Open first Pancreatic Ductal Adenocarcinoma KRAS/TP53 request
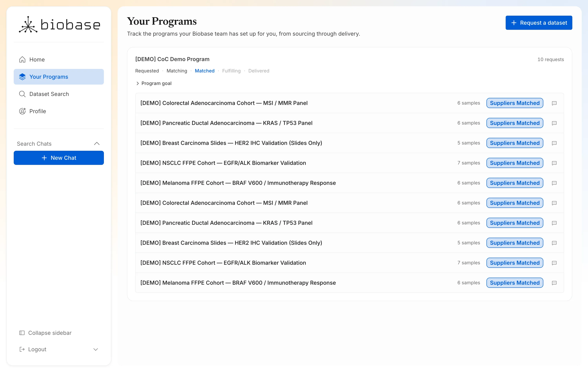The width and height of the screenshot is (588, 372). click(x=349, y=123)
